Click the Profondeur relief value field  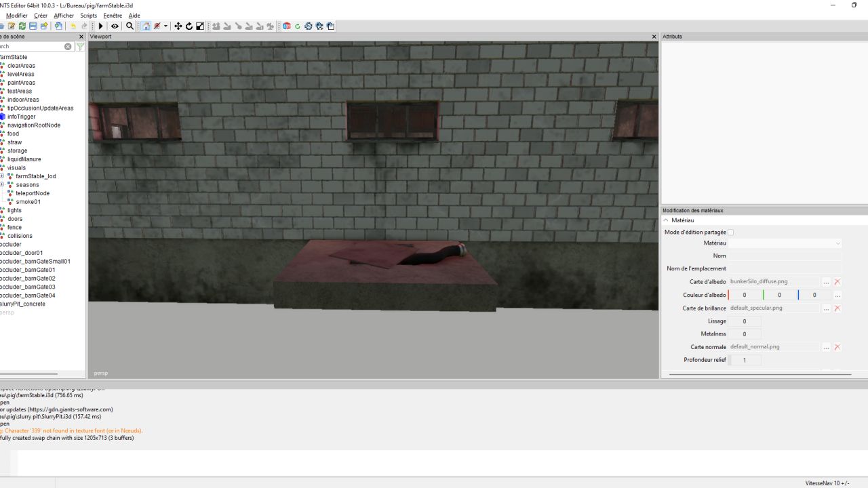(745, 360)
